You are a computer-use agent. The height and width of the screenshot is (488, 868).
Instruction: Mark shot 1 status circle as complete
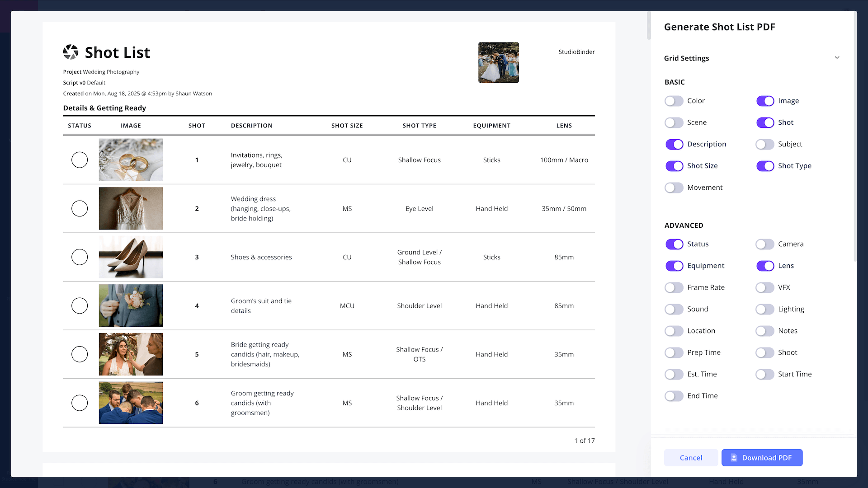(x=80, y=160)
